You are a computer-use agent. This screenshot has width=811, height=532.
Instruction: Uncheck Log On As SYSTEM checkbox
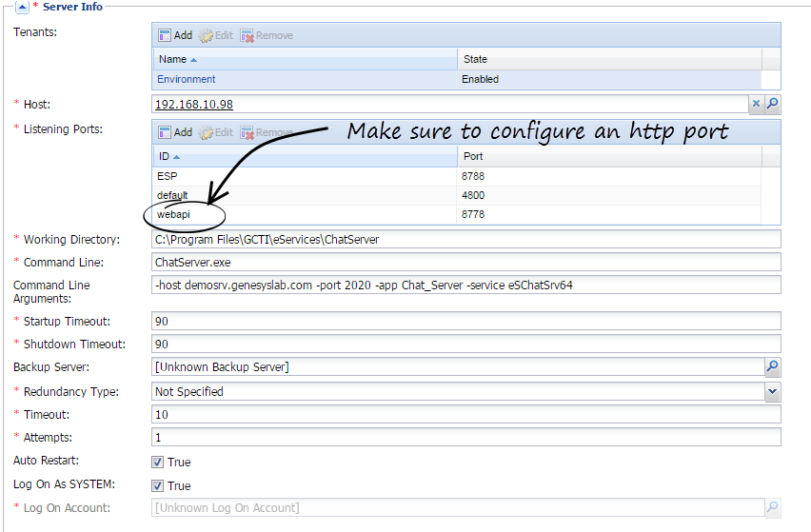click(158, 486)
